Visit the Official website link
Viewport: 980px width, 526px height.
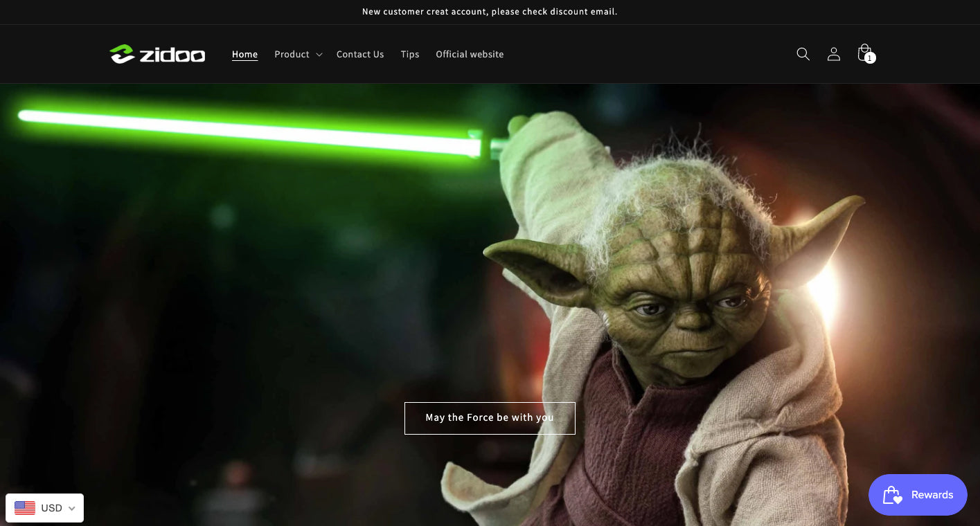(x=470, y=54)
